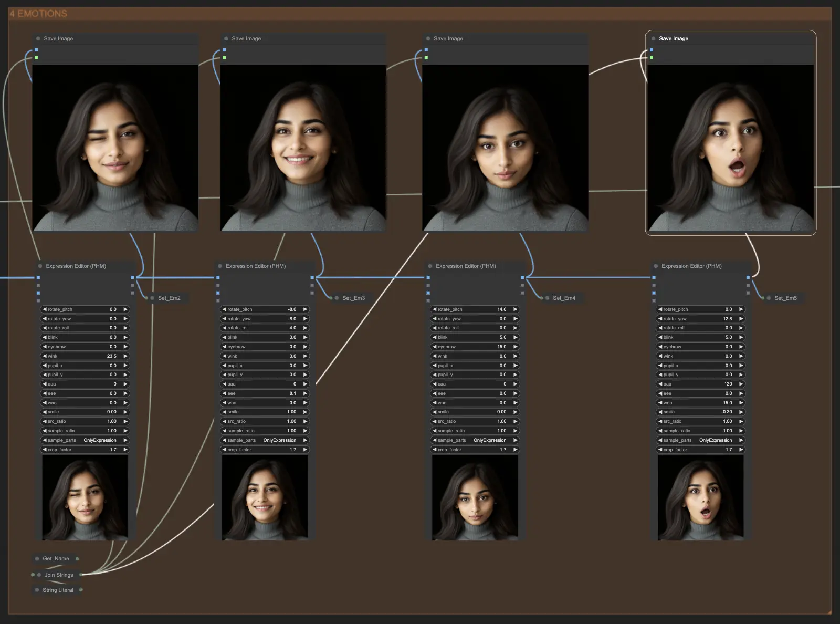Click the woo value field reading 15.0
This screenshot has height=624, width=840.
701,403
